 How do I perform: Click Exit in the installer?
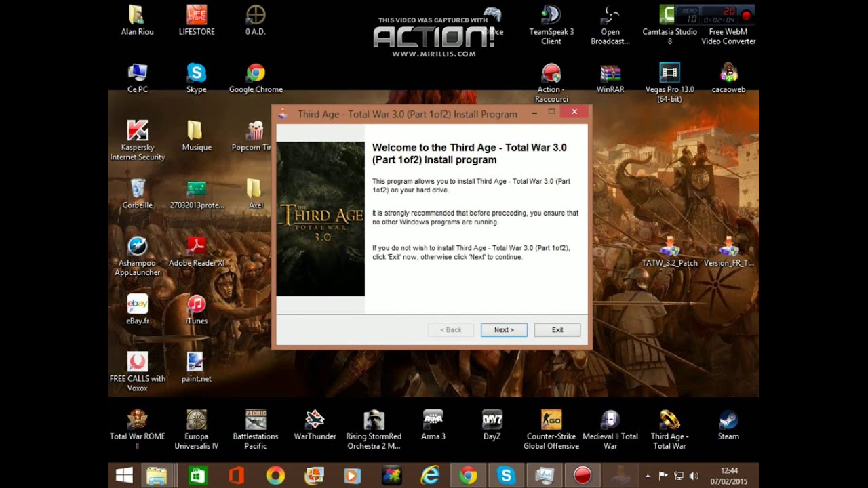click(557, 330)
